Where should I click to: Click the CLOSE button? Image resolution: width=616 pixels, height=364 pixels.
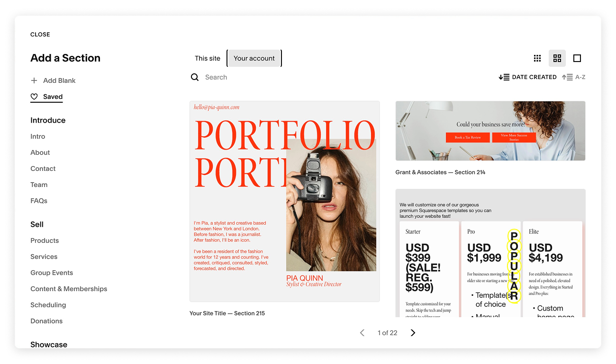(x=40, y=34)
